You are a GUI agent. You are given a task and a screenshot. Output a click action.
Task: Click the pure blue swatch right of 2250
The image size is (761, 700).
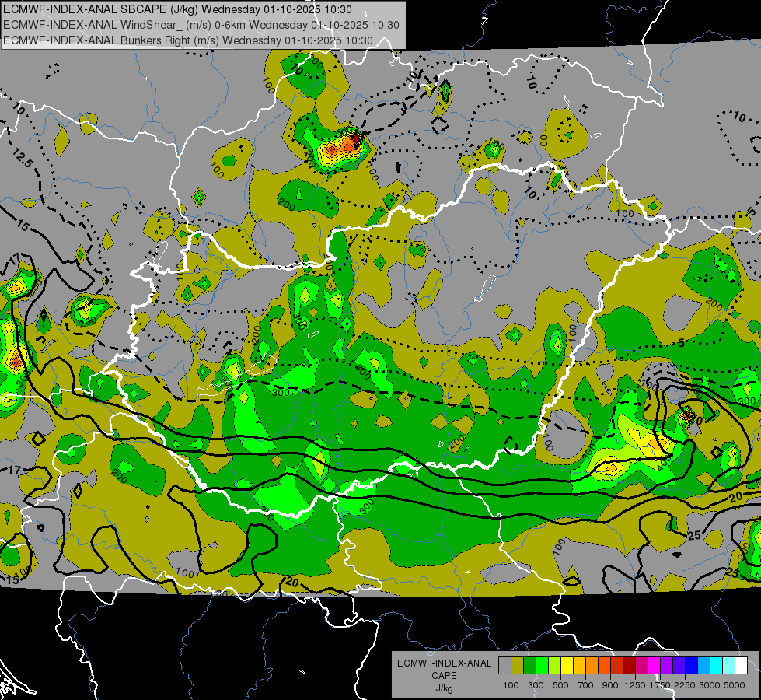click(x=692, y=666)
